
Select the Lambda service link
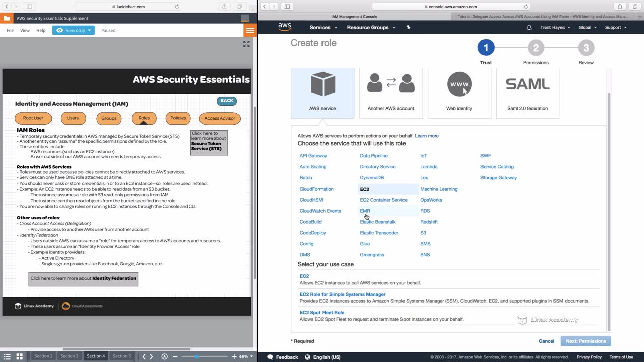tap(429, 167)
